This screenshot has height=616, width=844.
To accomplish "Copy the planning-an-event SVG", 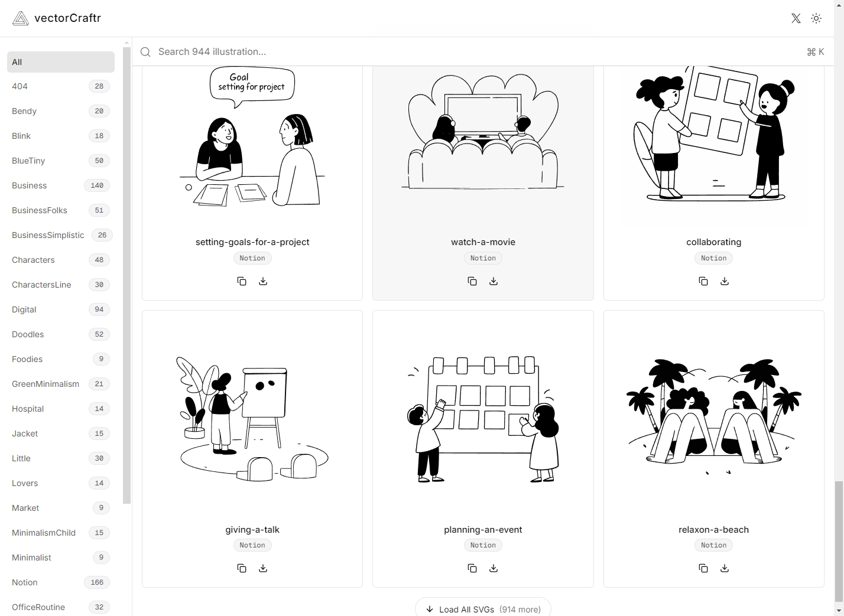I will pyautogui.click(x=472, y=568).
